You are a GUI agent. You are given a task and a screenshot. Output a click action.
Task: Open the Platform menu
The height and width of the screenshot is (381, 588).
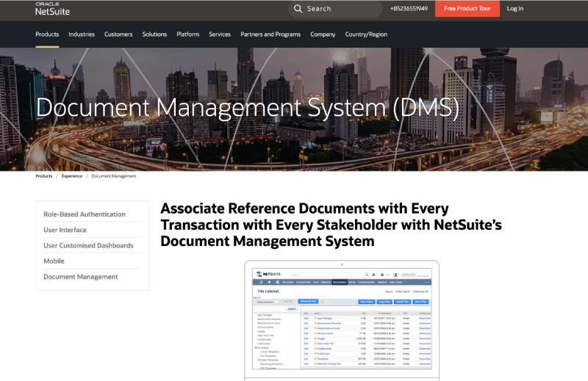pos(188,34)
